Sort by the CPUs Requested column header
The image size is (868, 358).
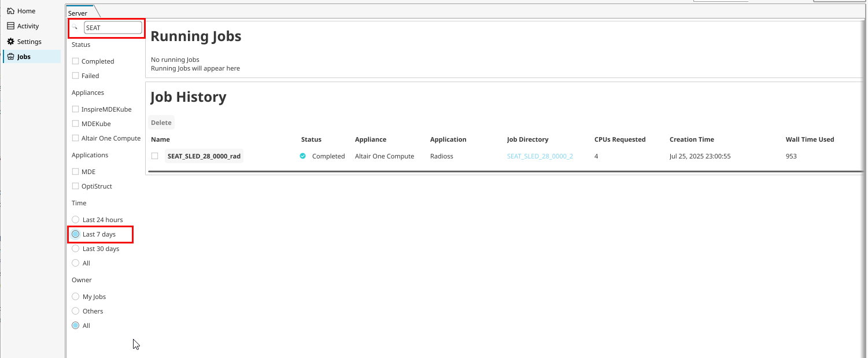(620, 139)
